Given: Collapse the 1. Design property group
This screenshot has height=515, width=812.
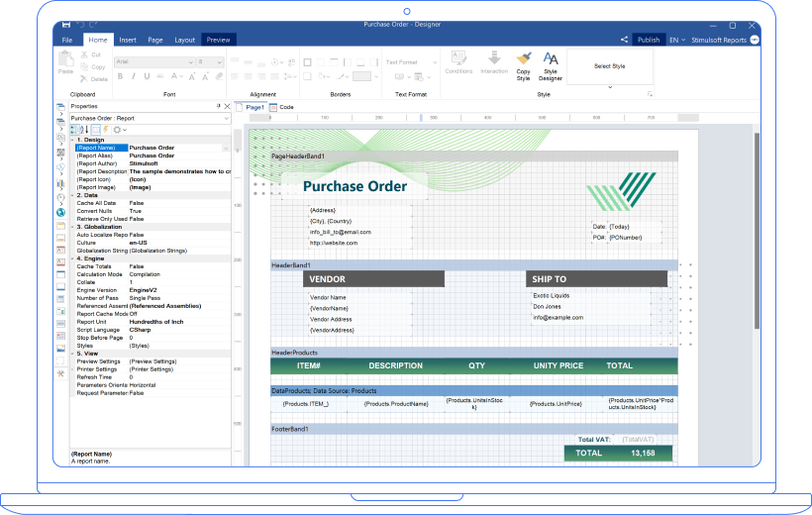Looking at the screenshot, I should [x=72, y=140].
